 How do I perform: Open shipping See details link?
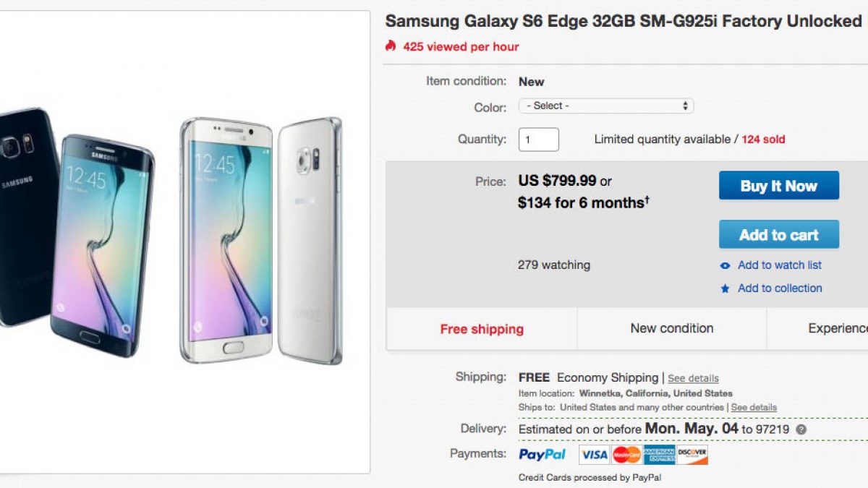(x=693, y=378)
